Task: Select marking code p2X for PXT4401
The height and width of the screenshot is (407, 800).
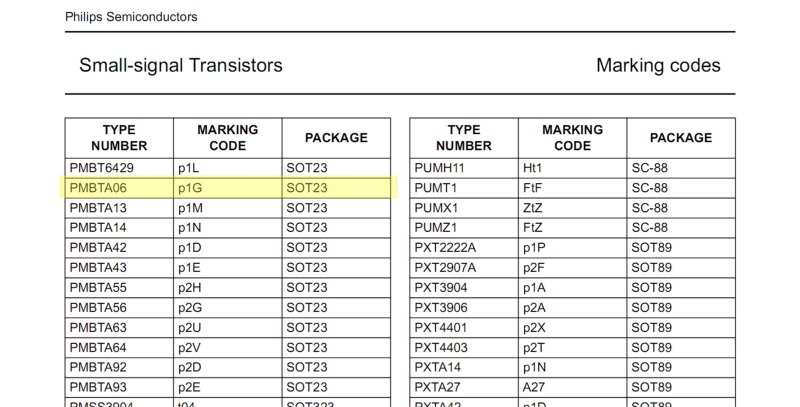Action: point(535,326)
